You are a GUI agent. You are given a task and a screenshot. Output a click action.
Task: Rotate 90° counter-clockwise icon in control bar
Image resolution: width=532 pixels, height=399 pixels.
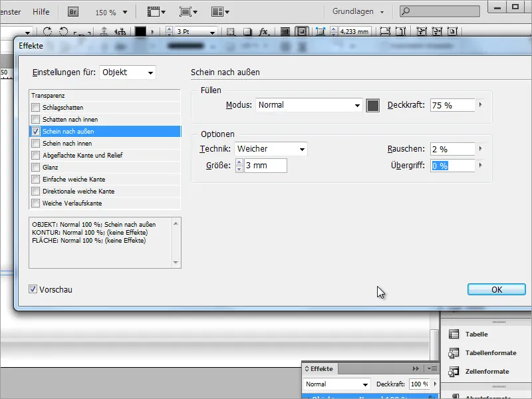click(63, 31)
